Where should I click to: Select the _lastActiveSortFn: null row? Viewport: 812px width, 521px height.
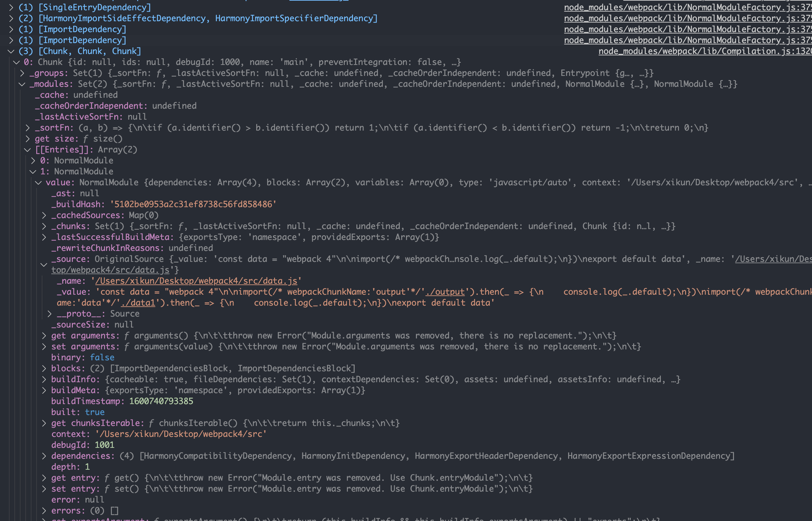[91, 117]
